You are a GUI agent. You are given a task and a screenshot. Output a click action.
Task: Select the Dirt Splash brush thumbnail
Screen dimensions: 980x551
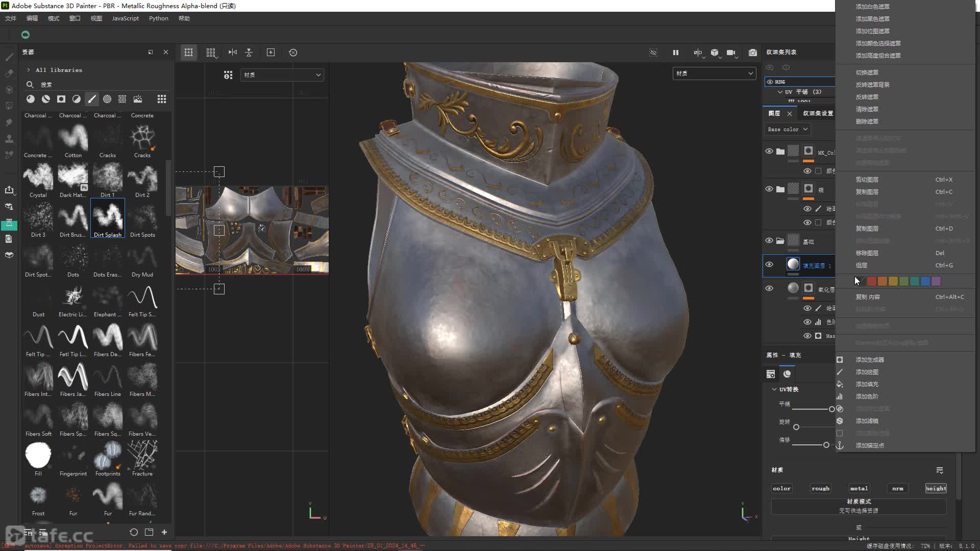point(108,218)
